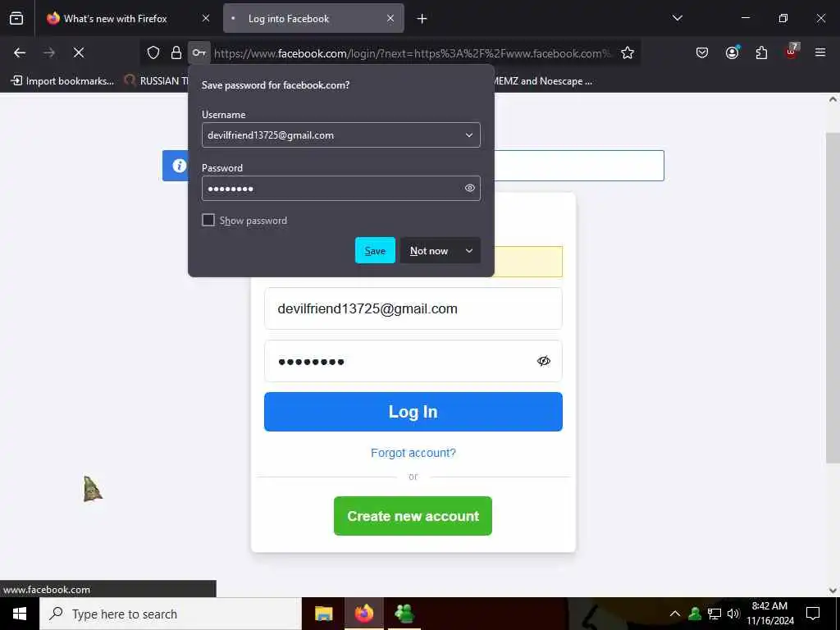Expand Username dropdown in save password popup
Screen dimensions: 840x630
pos(469,135)
